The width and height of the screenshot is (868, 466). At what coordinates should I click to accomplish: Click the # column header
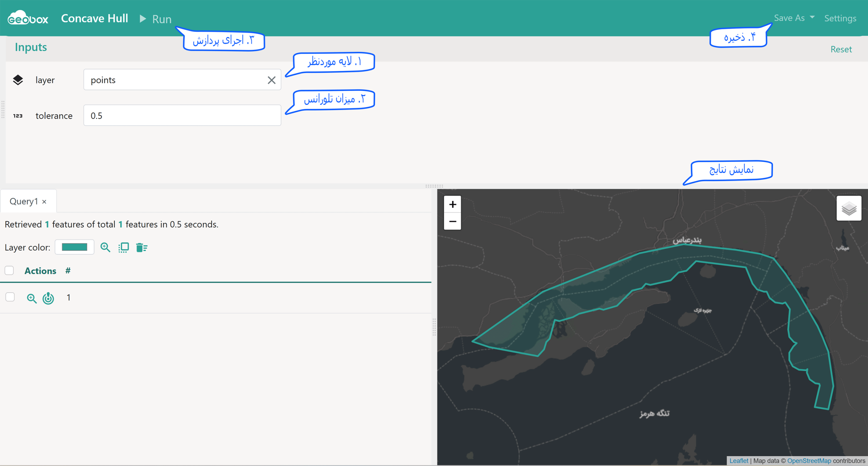[x=68, y=271]
